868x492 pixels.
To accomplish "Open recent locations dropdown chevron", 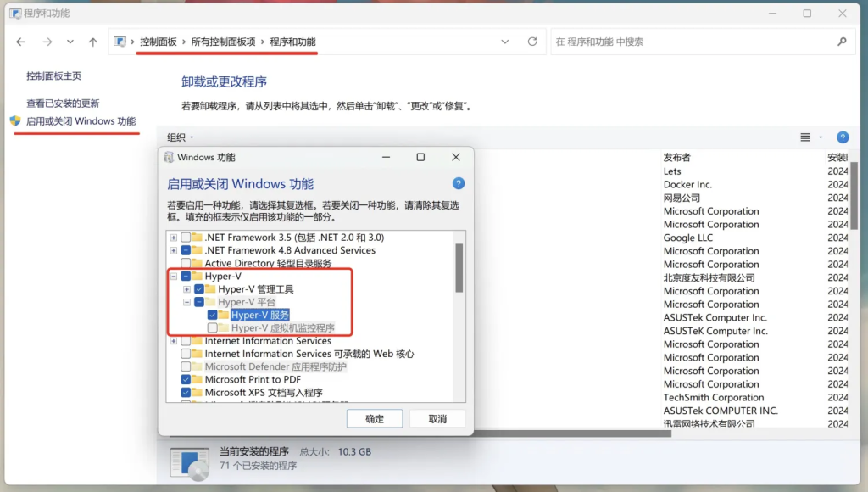I will [x=70, y=42].
